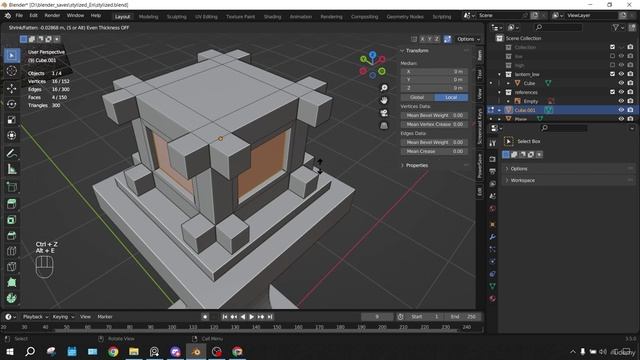Open the Material properties tab icon

click(x=493, y=298)
